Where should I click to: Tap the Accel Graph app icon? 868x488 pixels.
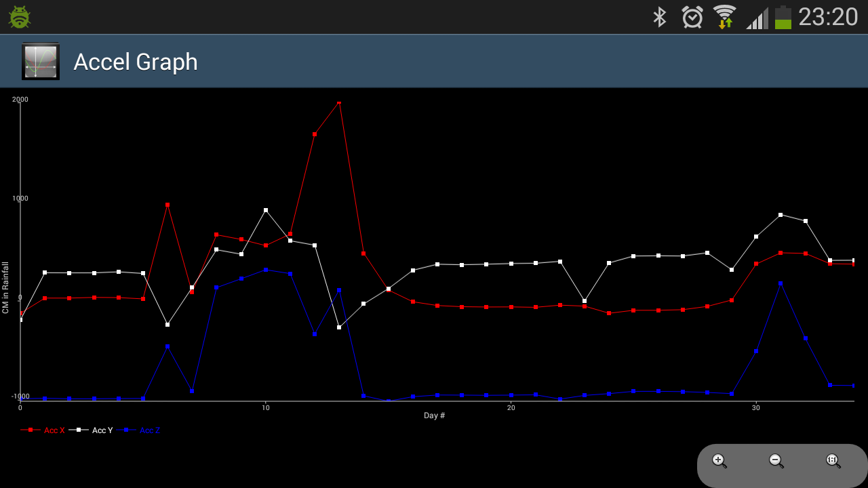pos(41,62)
